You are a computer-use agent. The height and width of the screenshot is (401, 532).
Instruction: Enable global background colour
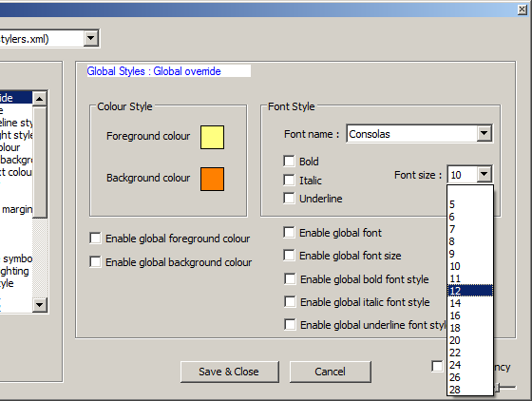click(95, 262)
